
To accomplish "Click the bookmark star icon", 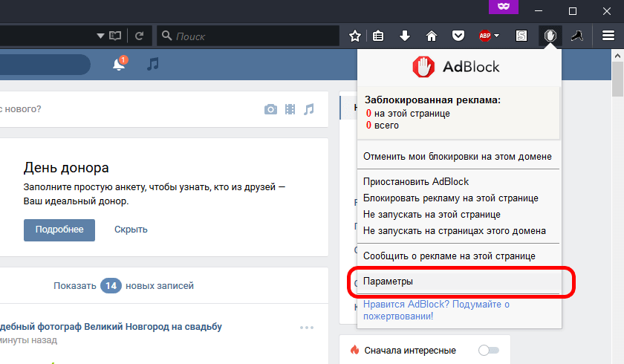I will [x=354, y=36].
